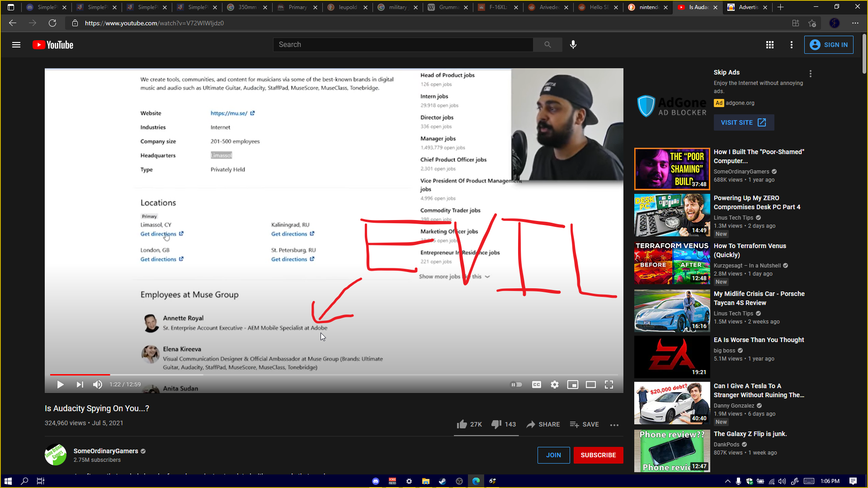Open settings three-dot menu beside Sign In
The width and height of the screenshot is (868, 488).
[792, 45]
